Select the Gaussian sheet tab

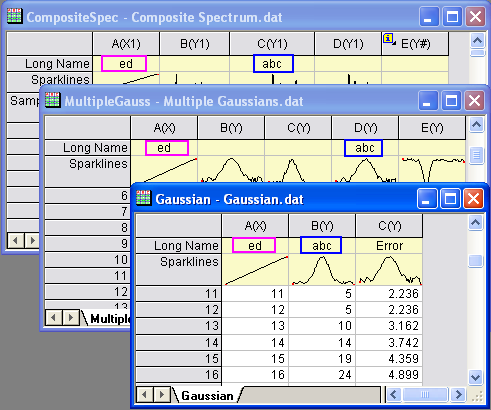(x=207, y=396)
